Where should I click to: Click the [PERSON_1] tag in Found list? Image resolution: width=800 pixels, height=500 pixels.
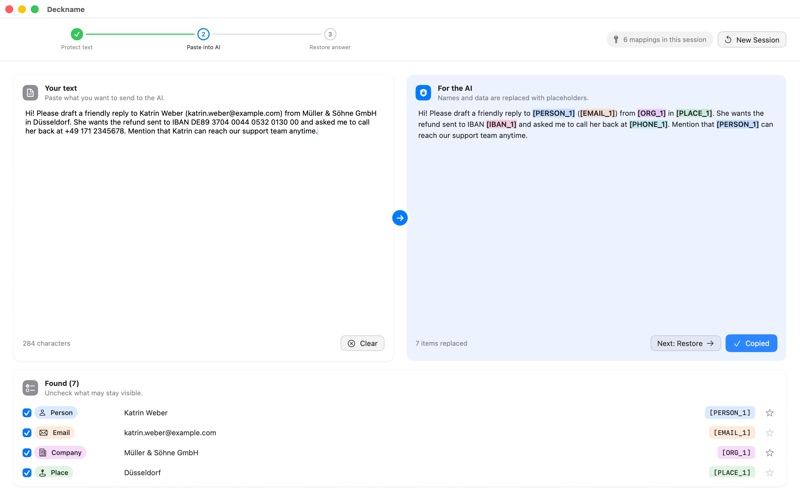pyautogui.click(x=730, y=413)
